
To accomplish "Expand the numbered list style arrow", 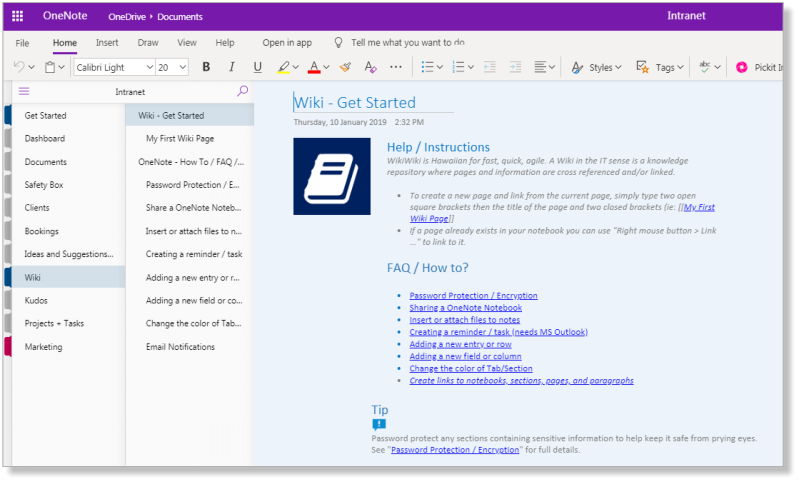I will coord(471,67).
